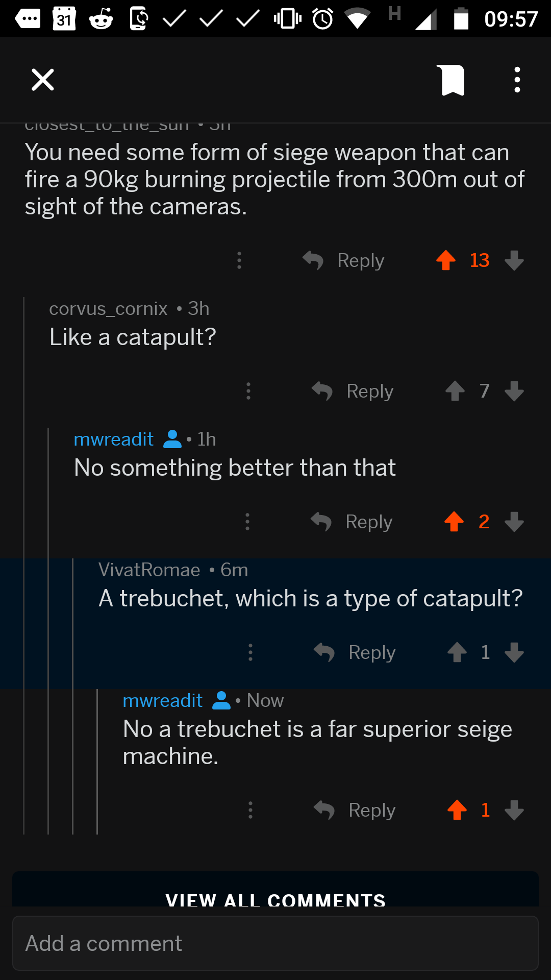Tap the Add a comment field
Image resolution: width=551 pixels, height=980 pixels.
(x=275, y=943)
